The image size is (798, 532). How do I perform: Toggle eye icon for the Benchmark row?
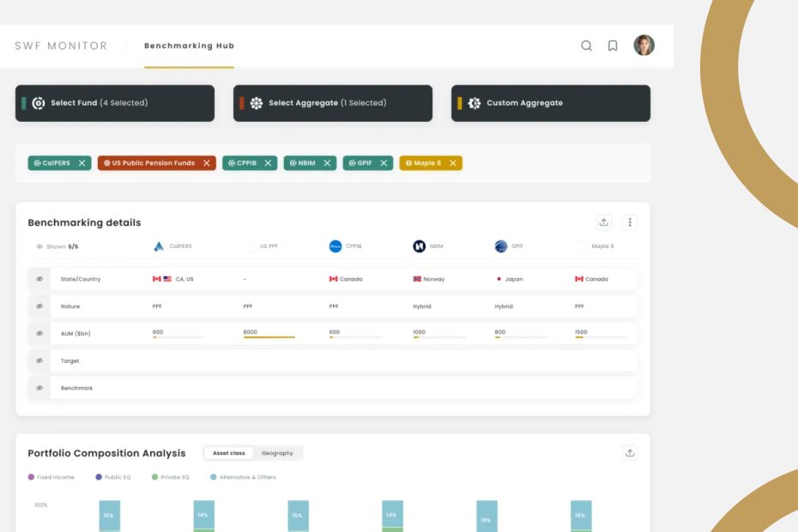tap(39, 388)
